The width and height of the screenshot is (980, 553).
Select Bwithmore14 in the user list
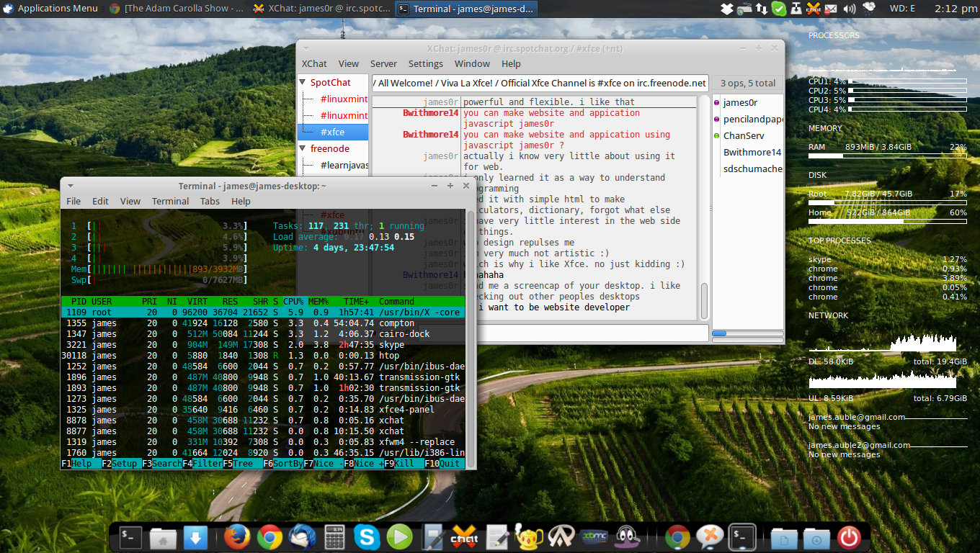point(752,153)
